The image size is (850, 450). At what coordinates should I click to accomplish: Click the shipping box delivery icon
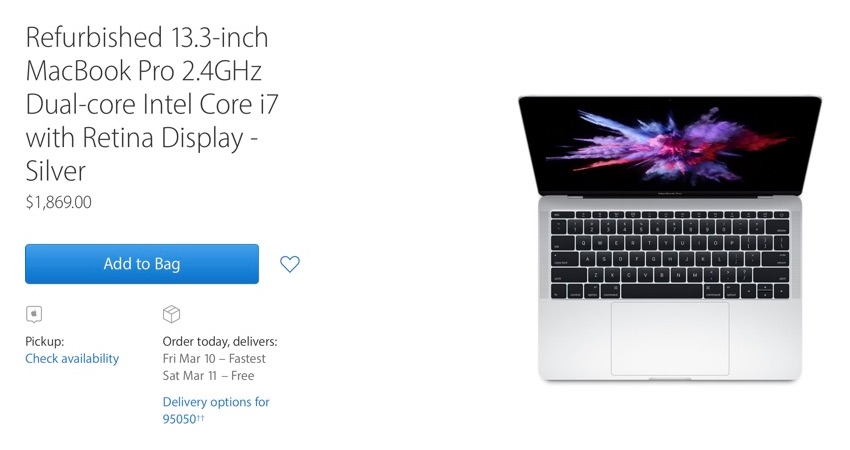click(x=171, y=314)
